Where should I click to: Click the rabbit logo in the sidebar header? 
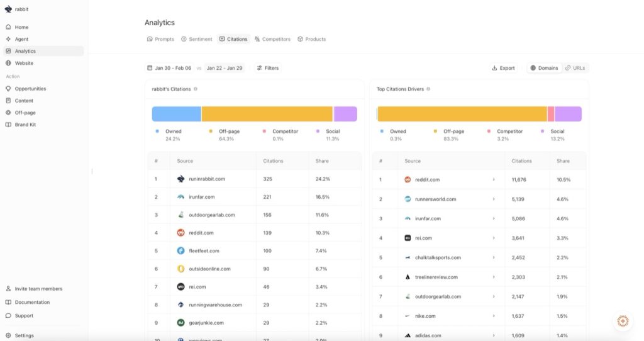(x=8, y=9)
